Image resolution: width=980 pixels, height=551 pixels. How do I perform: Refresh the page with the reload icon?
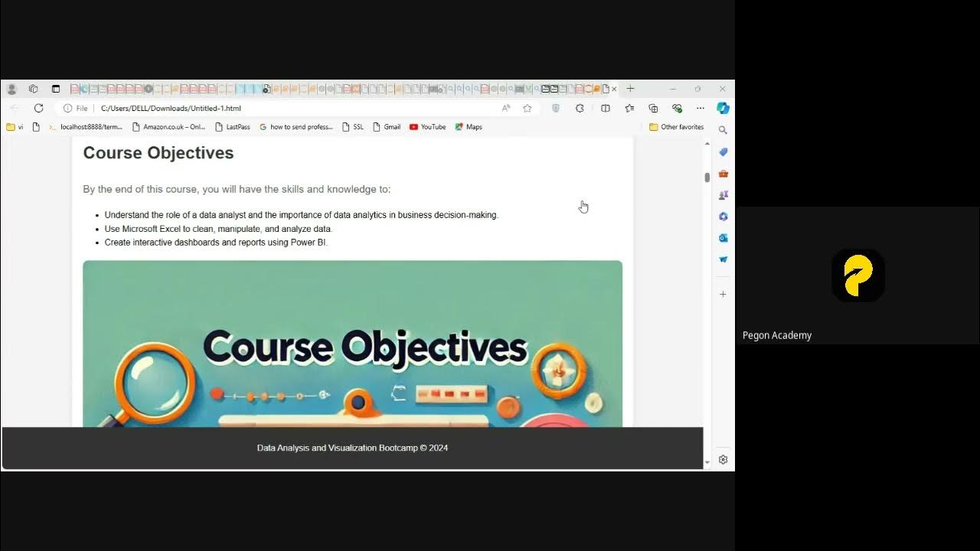tap(38, 108)
